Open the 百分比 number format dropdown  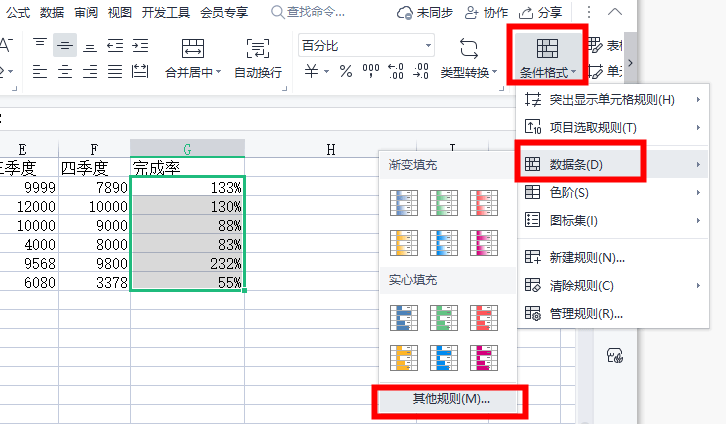tap(366, 45)
